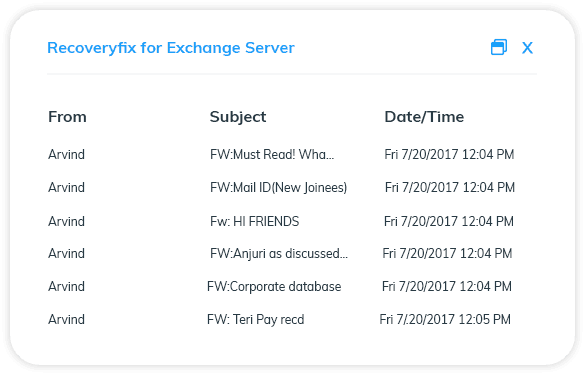This screenshot has width=585, height=375.
Task: Select the FW:Mail ID(New Joinees) message
Action: (278, 187)
